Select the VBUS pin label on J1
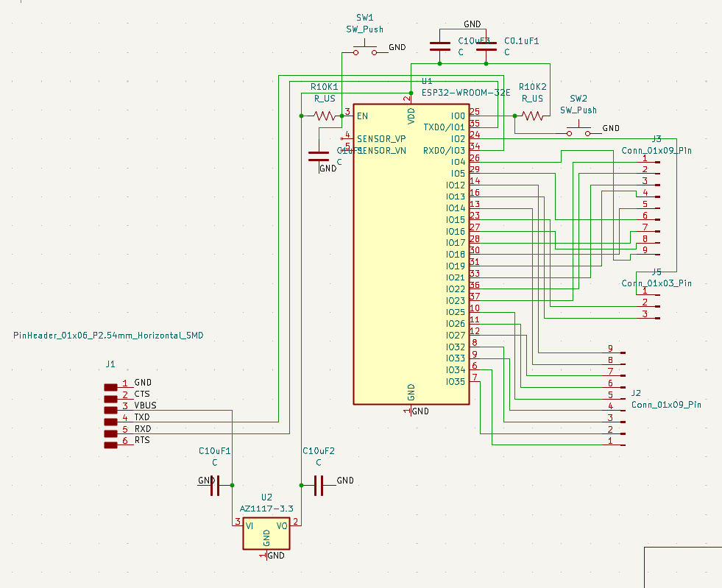Screen dimensions: 722x588 point(144,405)
